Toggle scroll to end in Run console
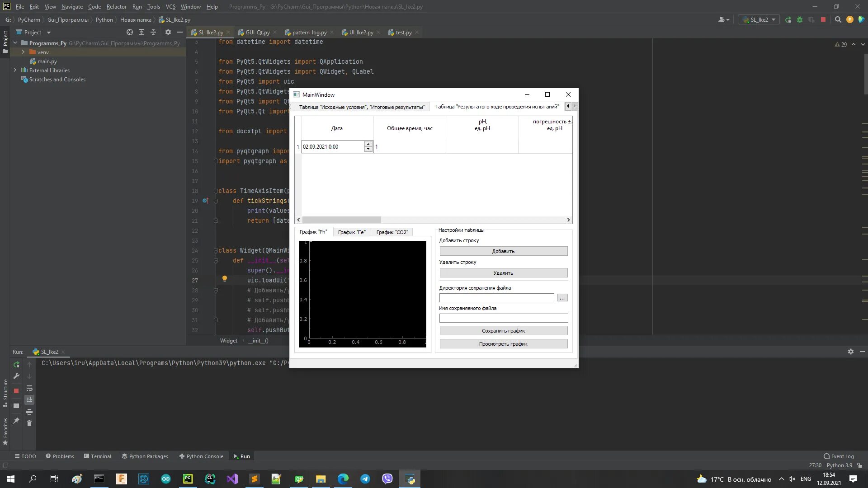The width and height of the screenshot is (868, 488). click(x=29, y=400)
